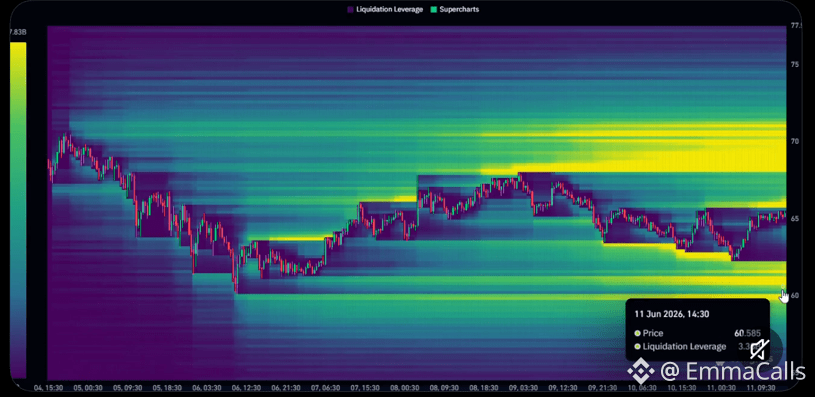The height and width of the screenshot is (397, 815).
Task: Click the green Supercharts legend swatch
Action: 434,9
